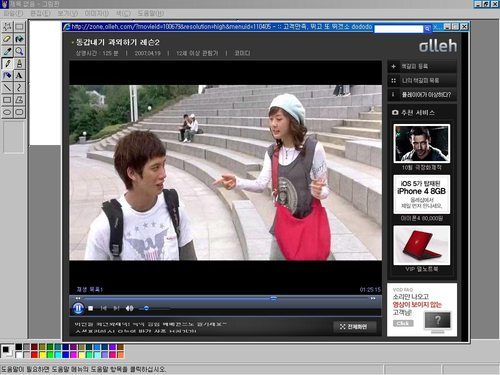Click the seek bar handle on the video timeline

(x=273, y=298)
